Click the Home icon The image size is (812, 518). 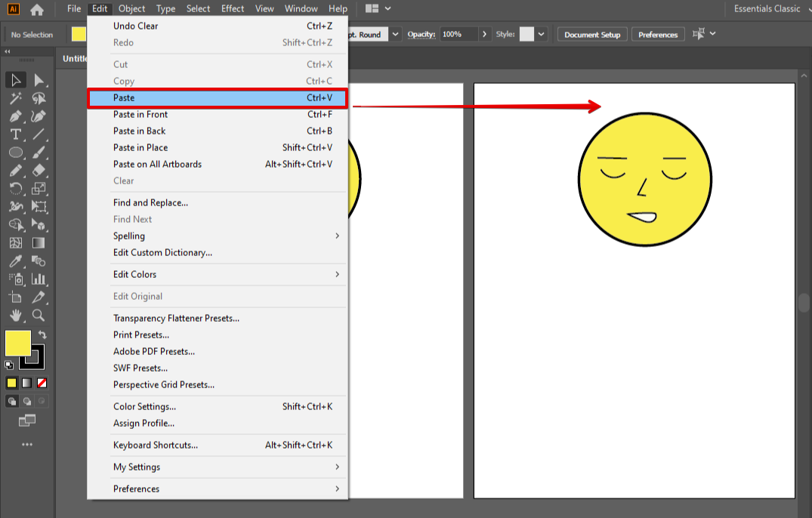point(36,10)
